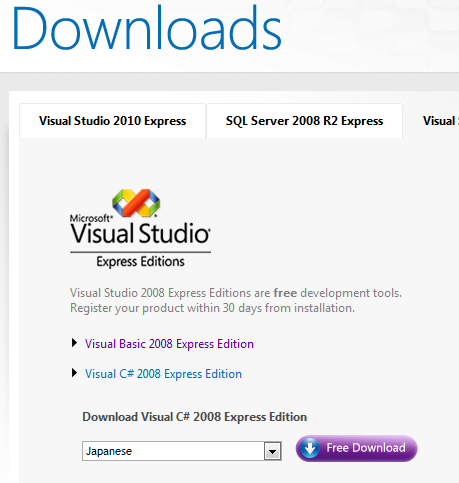Click the Downloads page heading

click(147, 28)
